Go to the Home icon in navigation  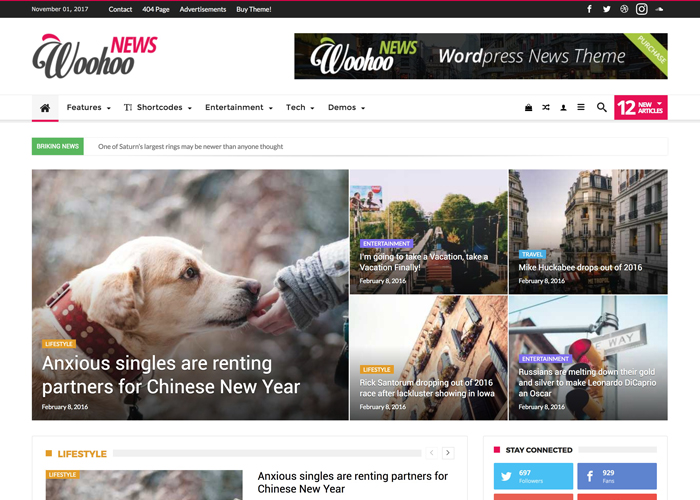(45, 108)
